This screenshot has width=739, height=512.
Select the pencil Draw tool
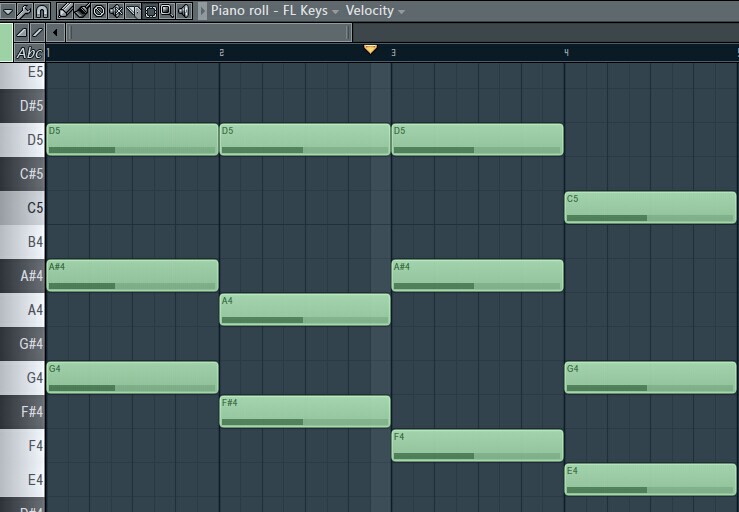[65, 10]
